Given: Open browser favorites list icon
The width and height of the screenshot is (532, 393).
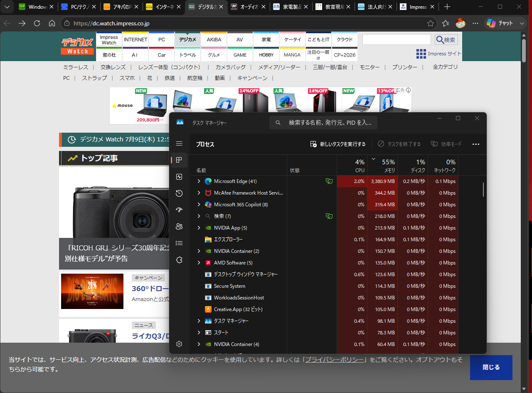Looking at the screenshot, I should coord(446,23).
